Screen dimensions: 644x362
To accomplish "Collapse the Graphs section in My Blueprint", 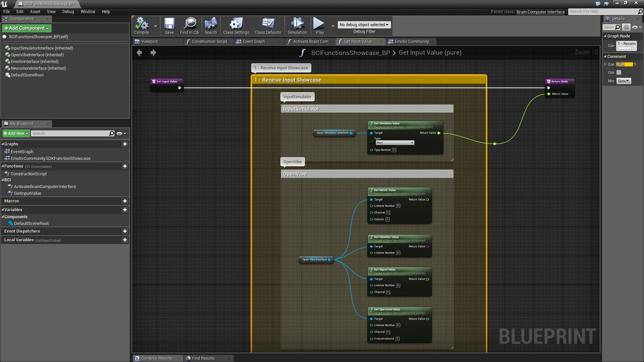I will tap(3, 144).
